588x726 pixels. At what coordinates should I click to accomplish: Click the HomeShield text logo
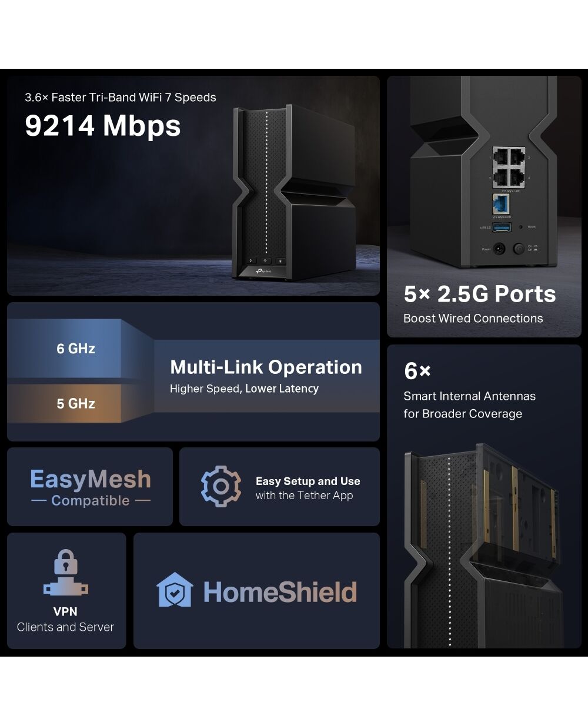pyautogui.click(x=280, y=592)
